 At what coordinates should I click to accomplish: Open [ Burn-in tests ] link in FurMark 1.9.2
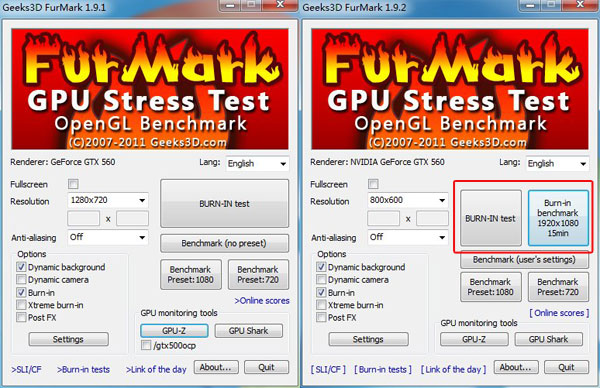[x=383, y=370]
